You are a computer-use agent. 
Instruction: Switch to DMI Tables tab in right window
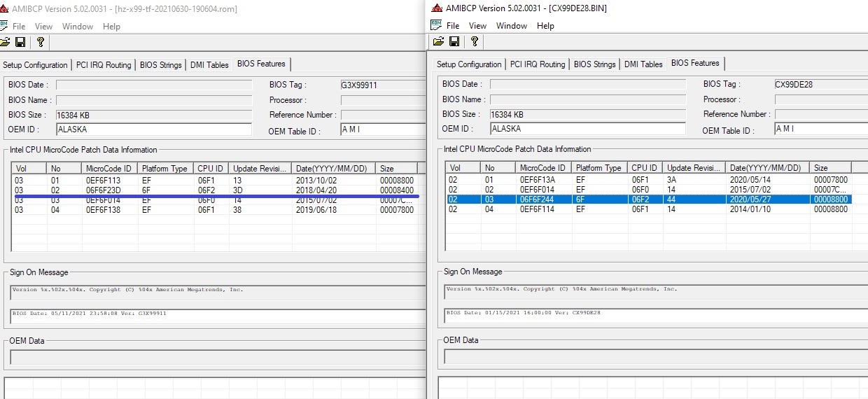(643, 64)
